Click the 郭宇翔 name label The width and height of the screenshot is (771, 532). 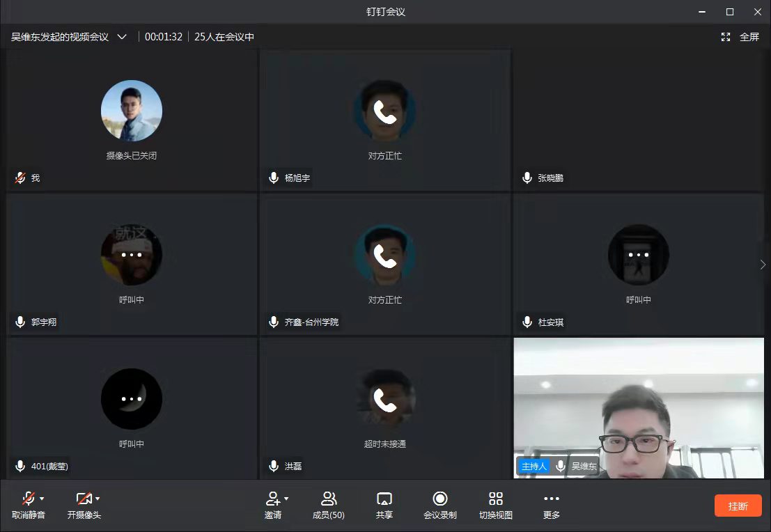(x=44, y=322)
